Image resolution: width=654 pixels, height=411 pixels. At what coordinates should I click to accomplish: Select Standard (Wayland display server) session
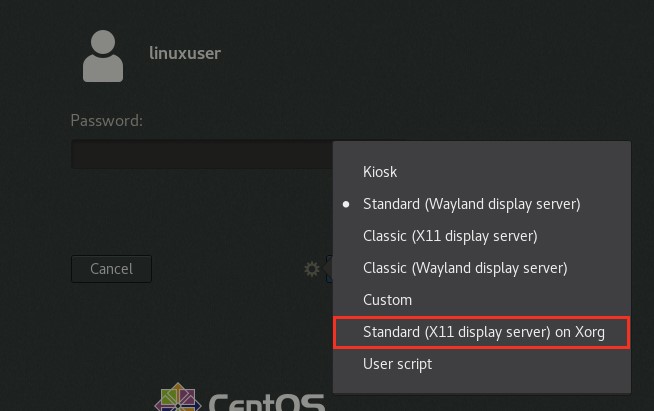point(471,204)
